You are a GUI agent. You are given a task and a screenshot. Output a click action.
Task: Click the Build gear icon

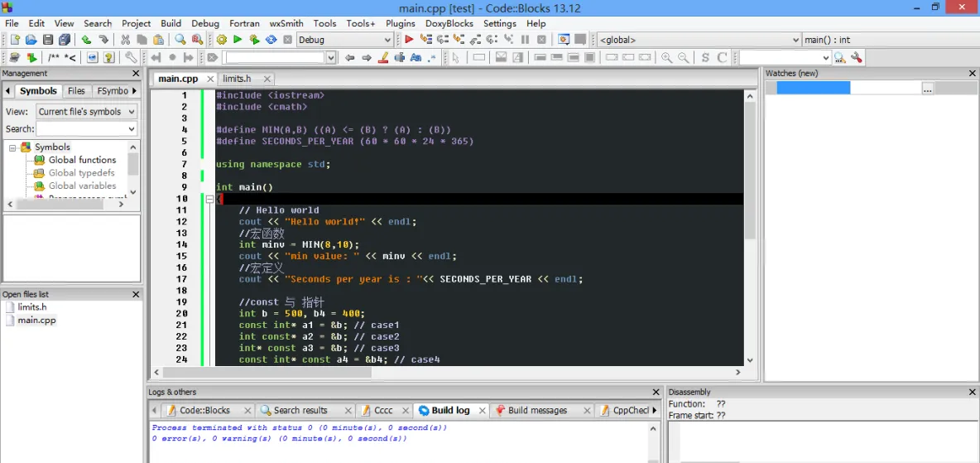click(221, 40)
